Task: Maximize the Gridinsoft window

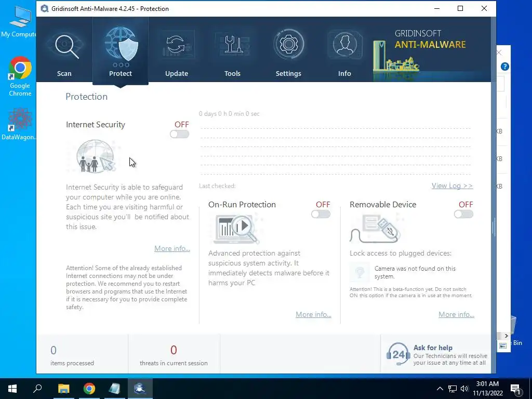Action: coord(460,8)
